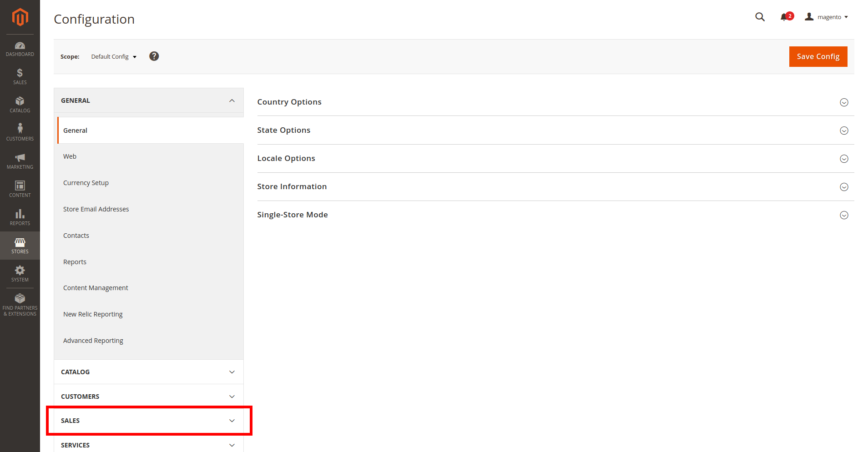Screen dimensions: 868x452
Task: Click the search magnifier icon
Action: coord(760,17)
